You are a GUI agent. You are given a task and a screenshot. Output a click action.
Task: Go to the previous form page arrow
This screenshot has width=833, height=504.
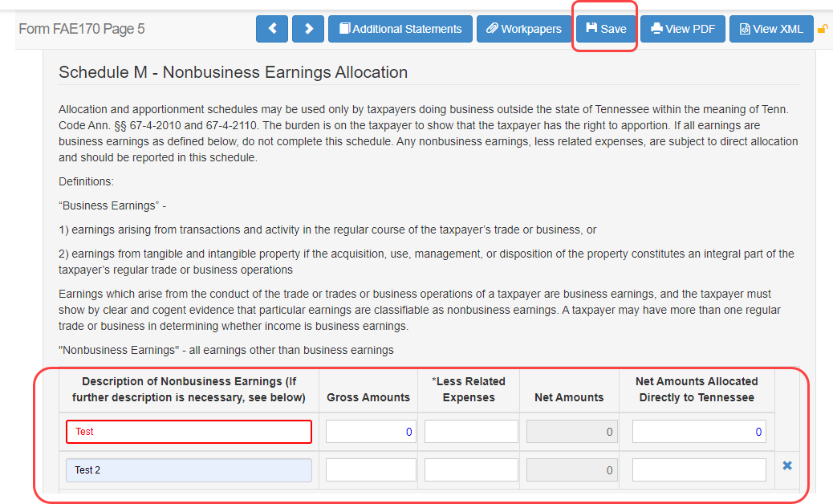tap(272, 29)
